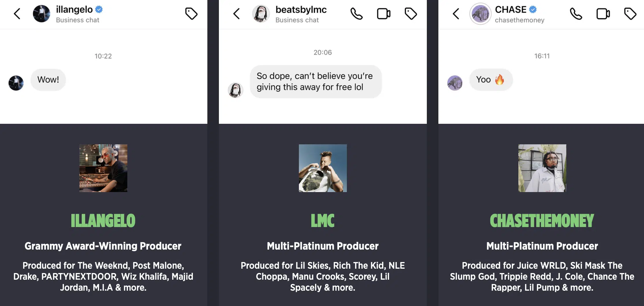Start a video call with CHASE
644x306 pixels.
pos(603,14)
